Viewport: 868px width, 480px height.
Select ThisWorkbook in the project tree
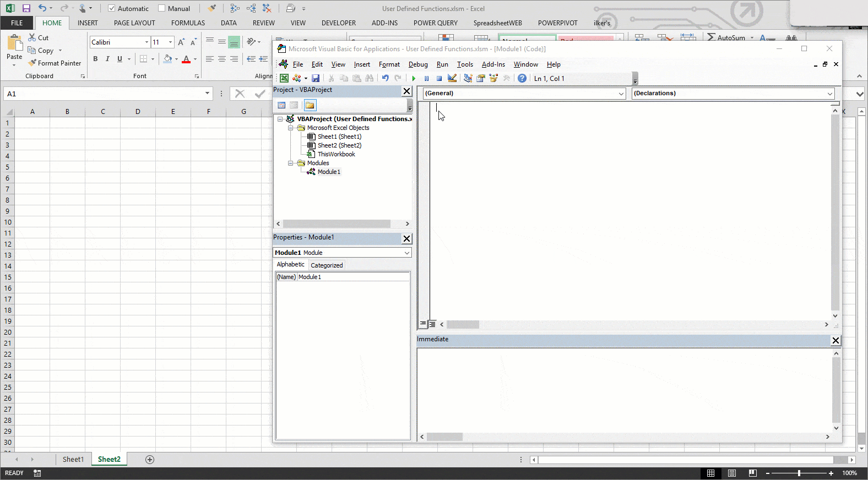337,154
